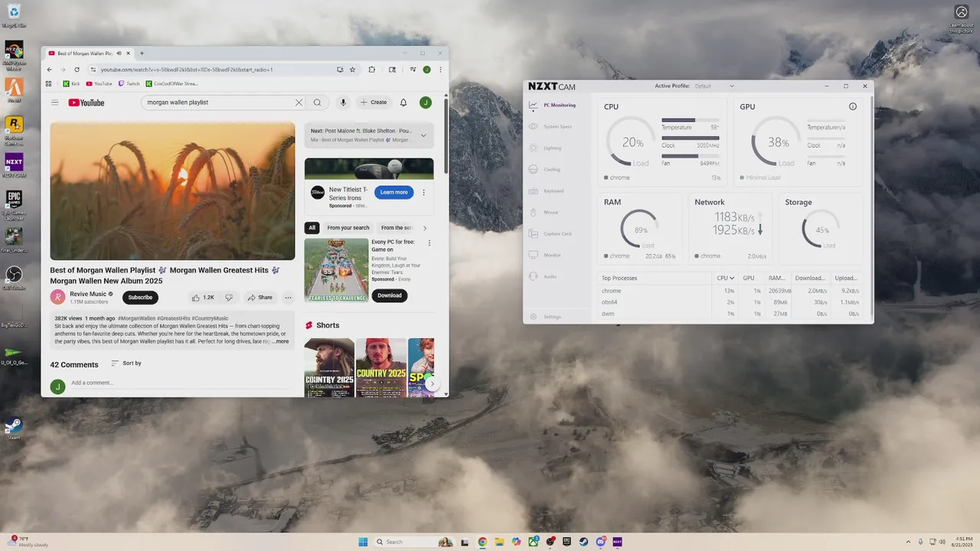Sort processes by RAM column header

click(x=776, y=278)
